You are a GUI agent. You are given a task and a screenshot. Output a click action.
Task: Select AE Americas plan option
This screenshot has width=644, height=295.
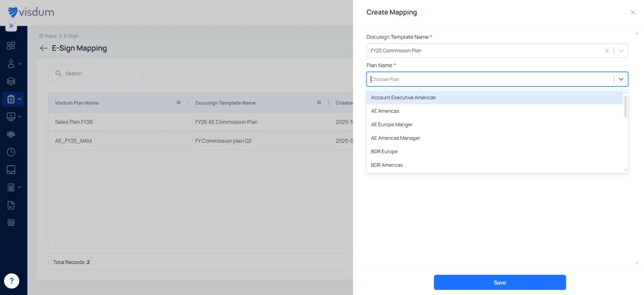[495, 111]
